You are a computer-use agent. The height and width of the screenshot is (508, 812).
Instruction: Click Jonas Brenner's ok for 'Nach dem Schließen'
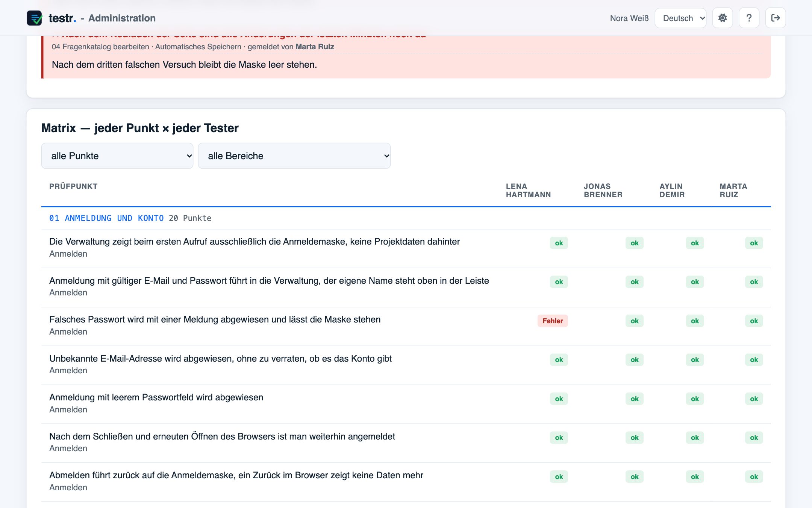[x=635, y=438]
